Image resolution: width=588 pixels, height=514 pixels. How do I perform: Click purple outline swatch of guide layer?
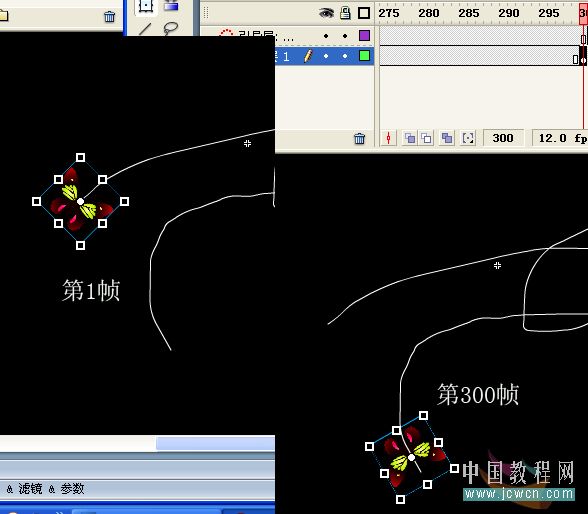(x=364, y=36)
